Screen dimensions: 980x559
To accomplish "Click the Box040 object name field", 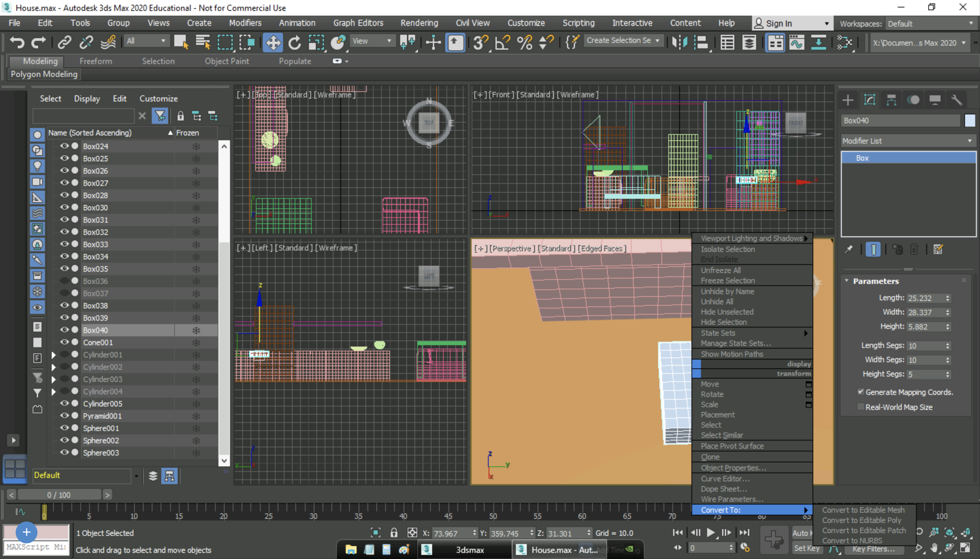I will (x=900, y=121).
